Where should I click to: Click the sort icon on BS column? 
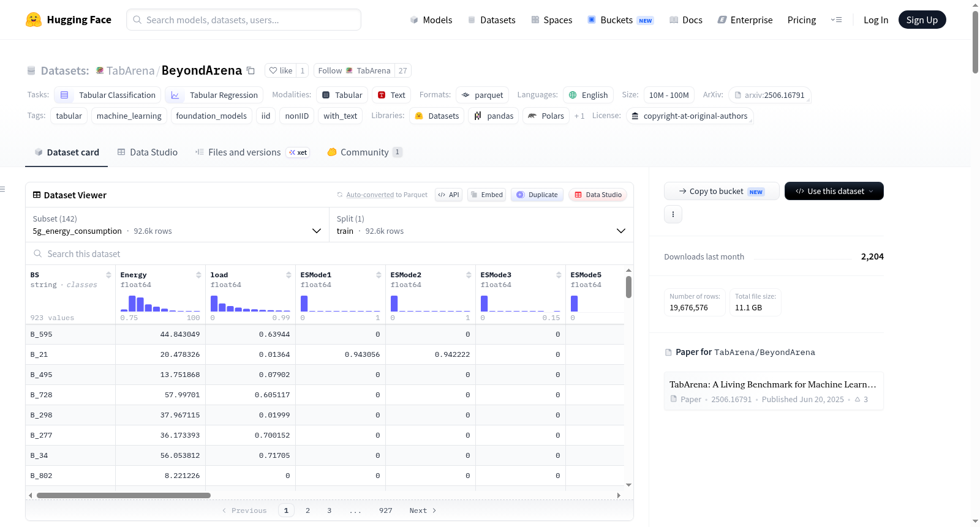click(x=108, y=275)
